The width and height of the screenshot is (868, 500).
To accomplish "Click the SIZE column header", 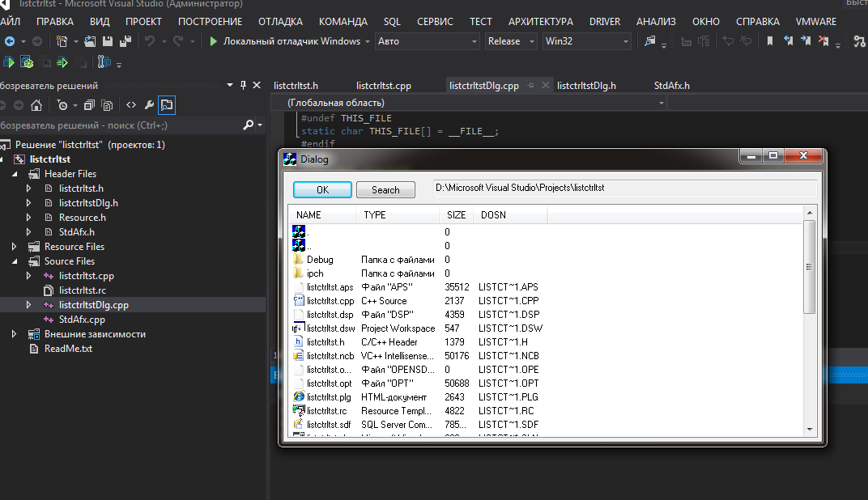I will pyautogui.click(x=457, y=215).
